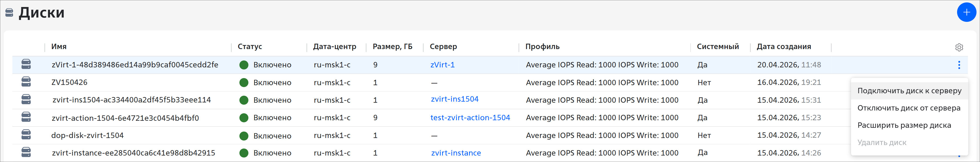Click three-dot menu for zVirt-1 disk row
The image size is (980, 162).
pos(959,65)
